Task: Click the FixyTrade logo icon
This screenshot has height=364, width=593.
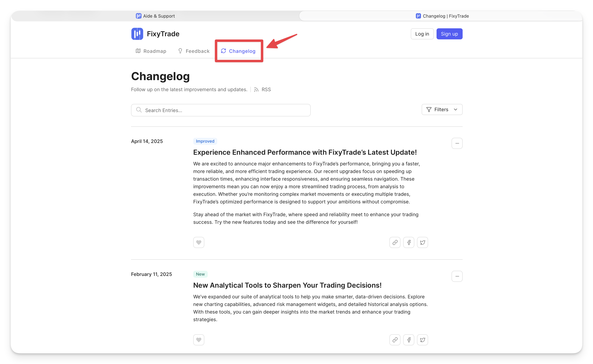Action: point(137,34)
